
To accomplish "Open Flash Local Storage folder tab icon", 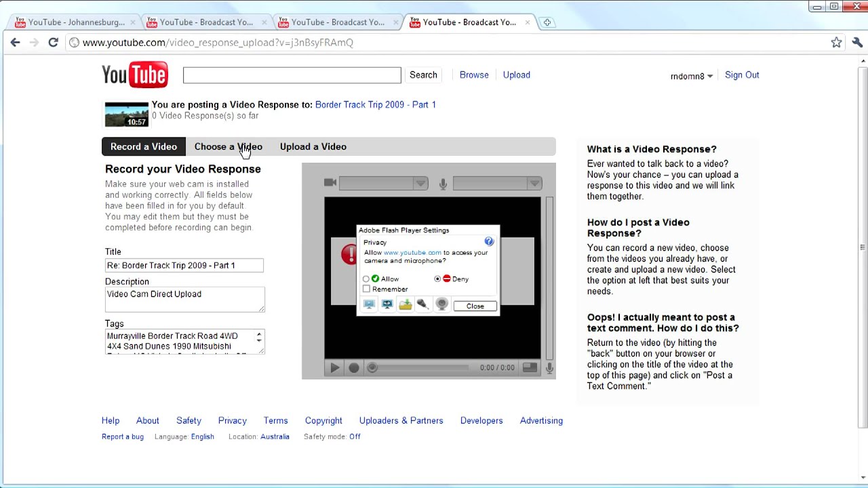I will (x=405, y=305).
